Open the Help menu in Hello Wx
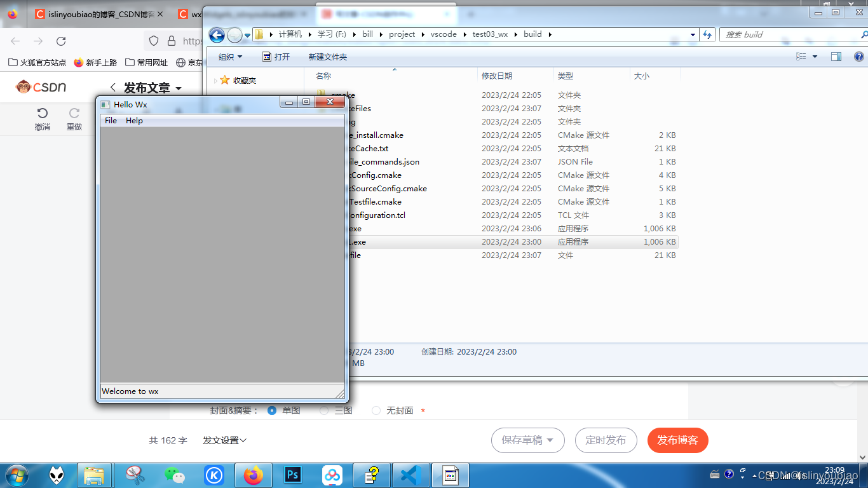 [134, 121]
